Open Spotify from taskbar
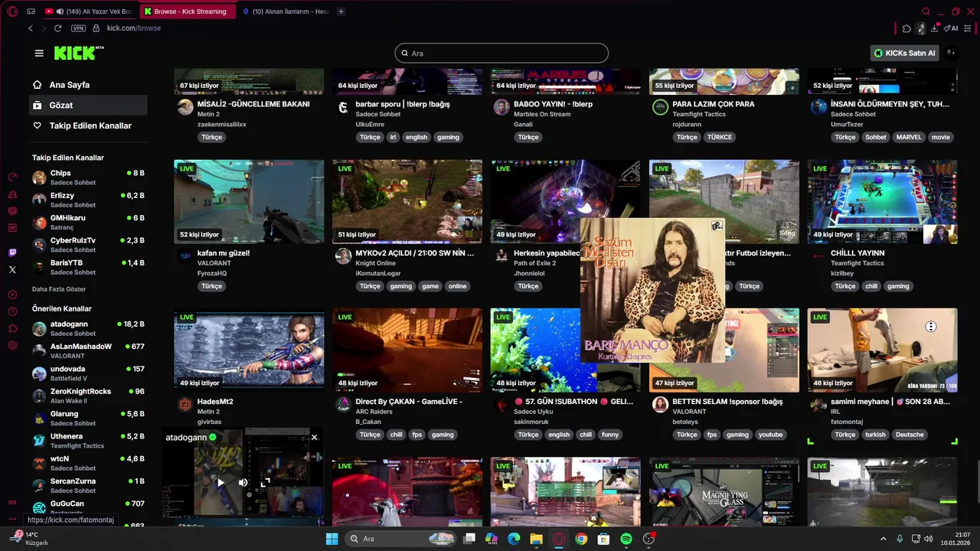The width and height of the screenshot is (980, 551). pyautogui.click(x=626, y=539)
